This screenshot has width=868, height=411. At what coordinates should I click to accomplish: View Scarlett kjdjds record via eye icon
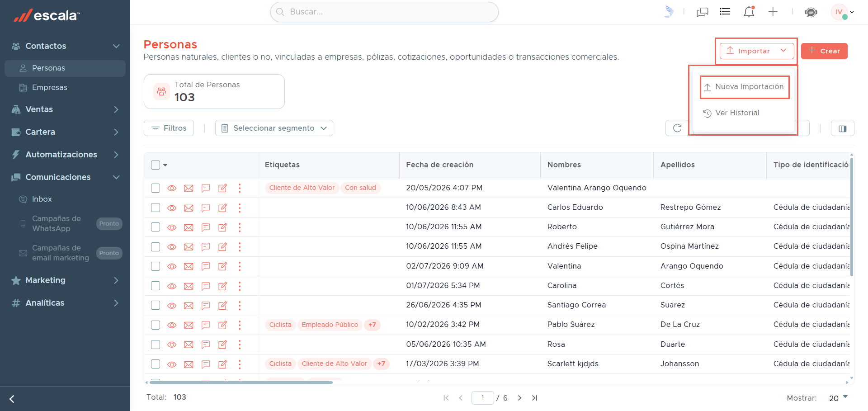(x=172, y=364)
